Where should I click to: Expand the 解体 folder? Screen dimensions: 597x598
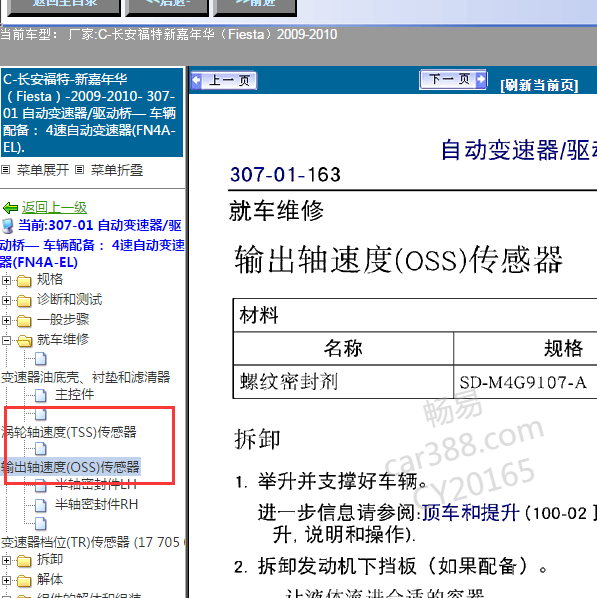[x=6, y=580]
